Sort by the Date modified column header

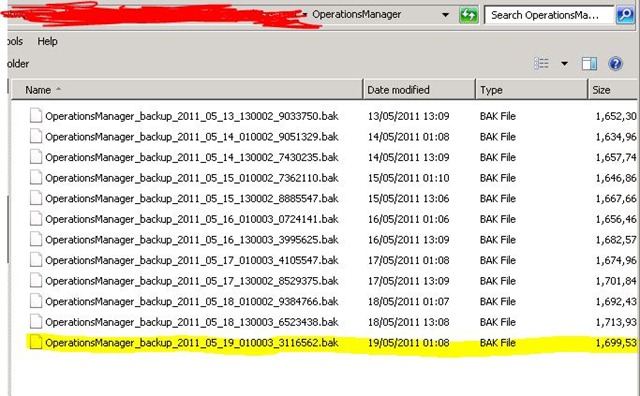pyautogui.click(x=420, y=90)
